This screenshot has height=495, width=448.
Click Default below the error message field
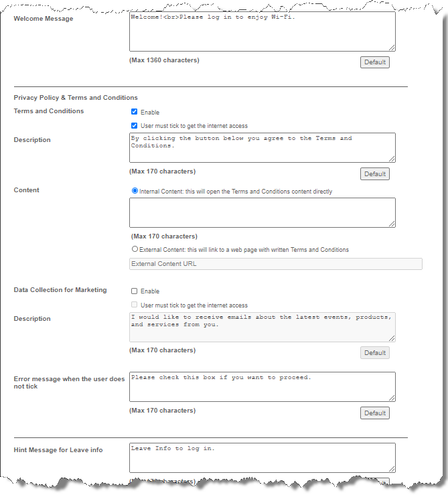point(375,413)
